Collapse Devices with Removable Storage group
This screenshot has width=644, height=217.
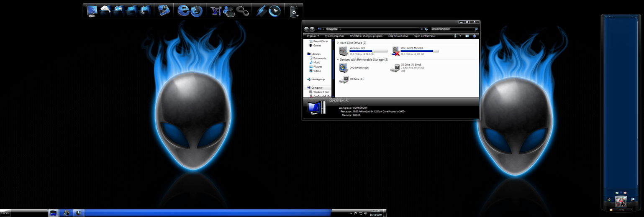tap(338, 60)
